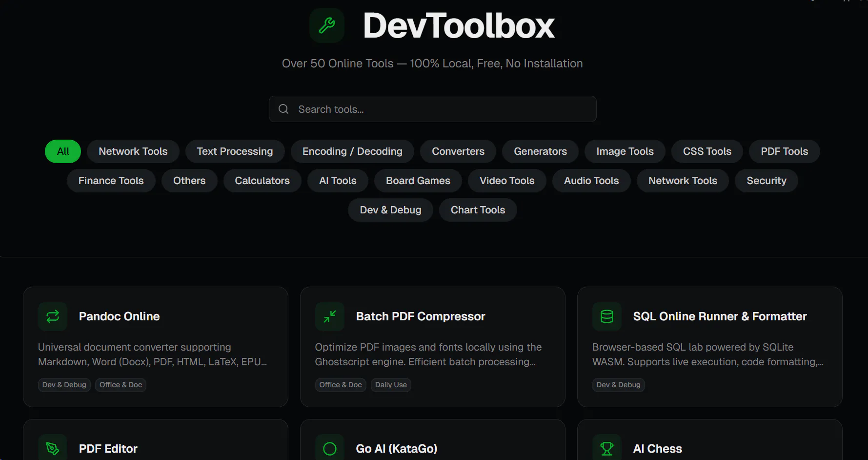Filter by Chart Tools category
This screenshot has width=868, height=460.
(478, 210)
